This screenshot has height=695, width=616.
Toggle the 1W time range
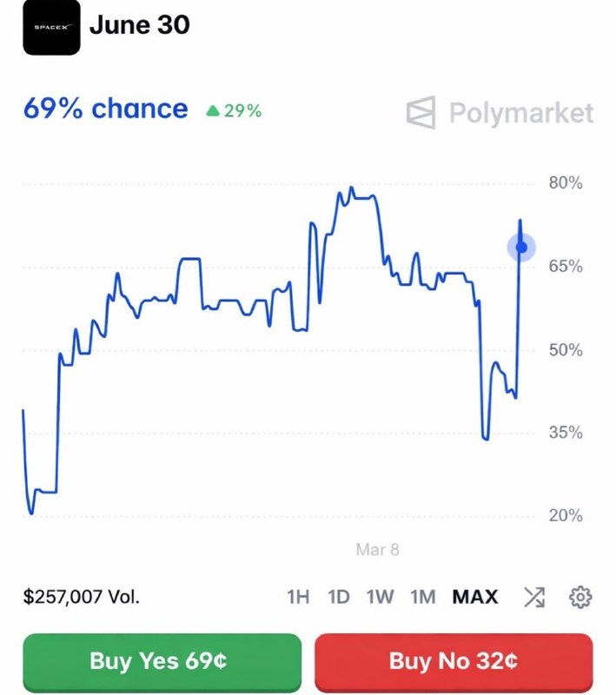click(x=375, y=597)
